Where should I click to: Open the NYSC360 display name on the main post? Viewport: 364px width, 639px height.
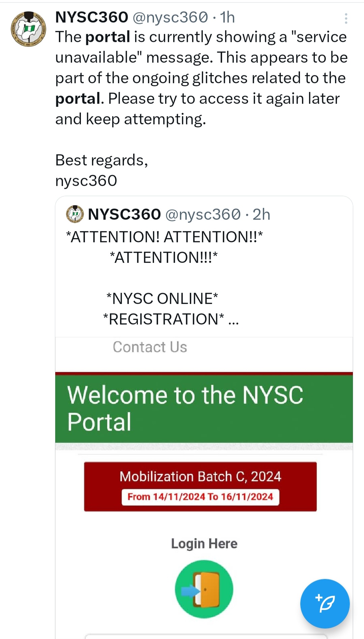pos(92,17)
